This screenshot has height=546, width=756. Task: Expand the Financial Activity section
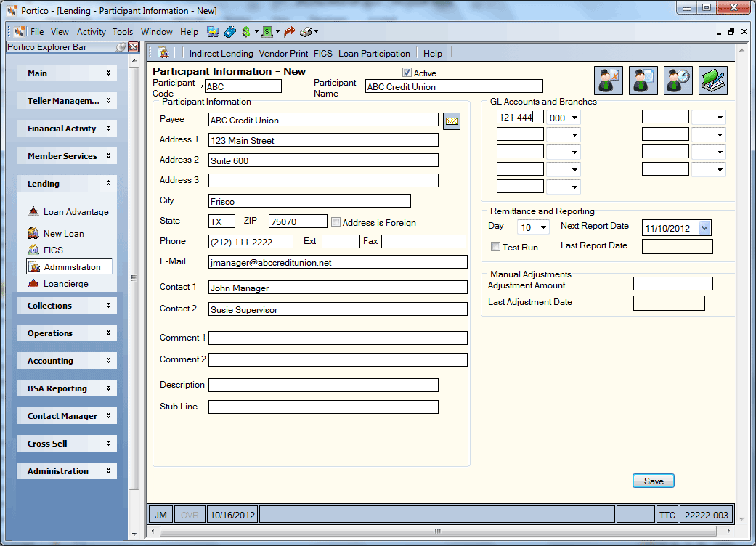(x=67, y=129)
